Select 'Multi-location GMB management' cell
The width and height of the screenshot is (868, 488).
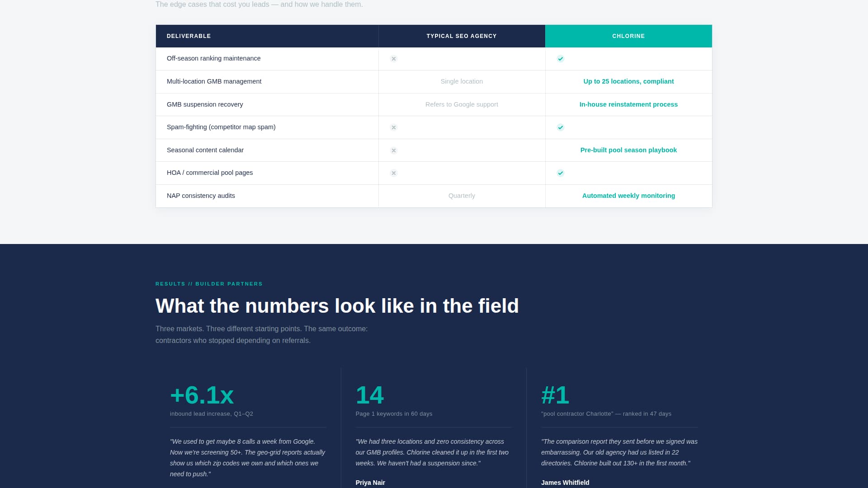(267, 82)
